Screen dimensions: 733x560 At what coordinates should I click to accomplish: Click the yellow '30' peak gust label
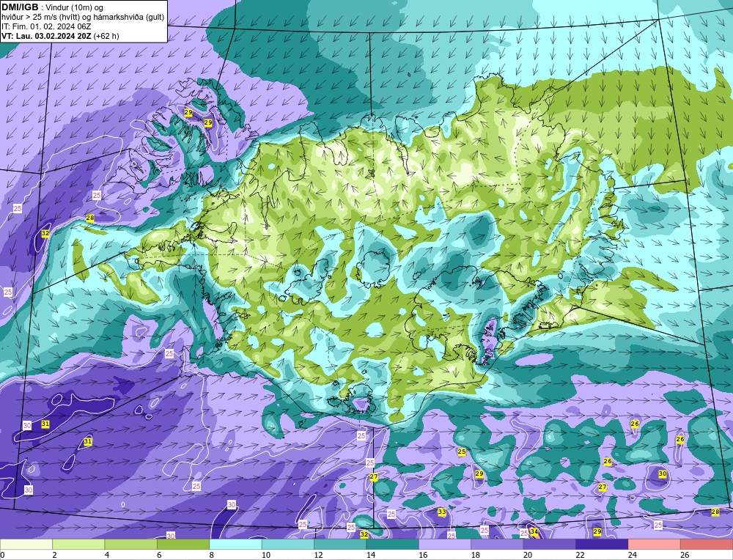click(663, 474)
